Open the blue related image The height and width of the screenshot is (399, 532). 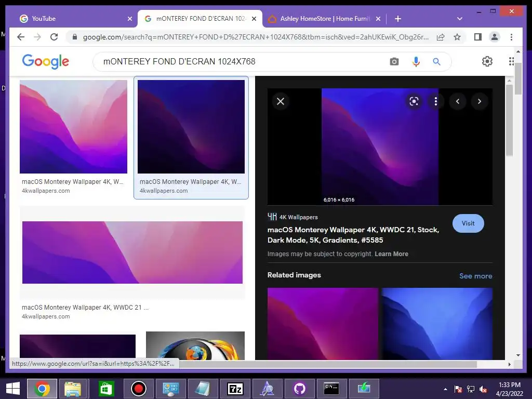click(x=437, y=324)
